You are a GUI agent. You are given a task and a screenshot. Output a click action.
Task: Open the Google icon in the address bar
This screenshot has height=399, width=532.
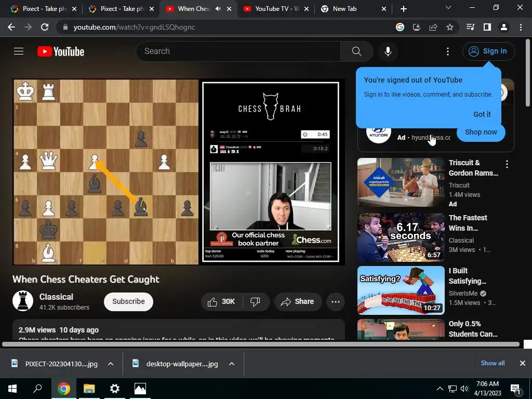coord(400,27)
